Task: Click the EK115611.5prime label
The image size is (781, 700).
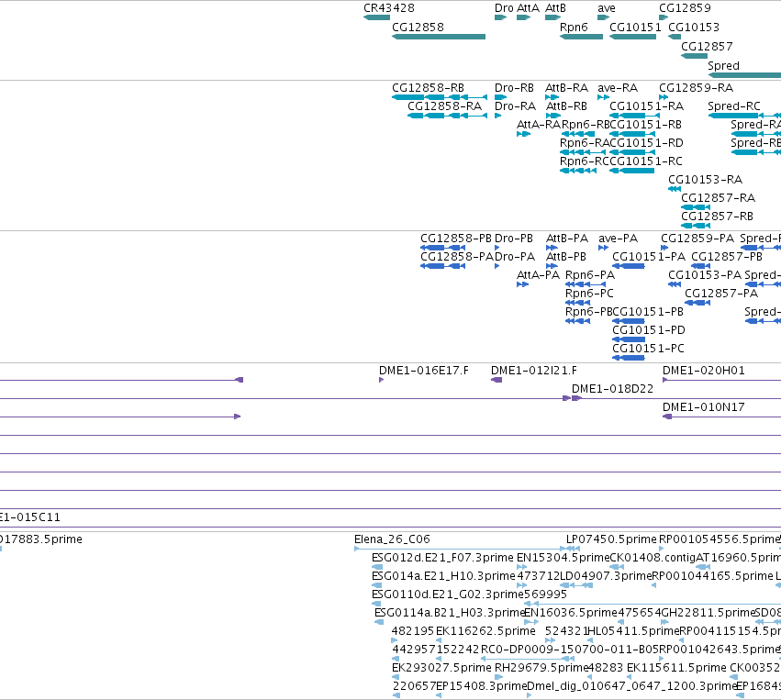Action: click(x=676, y=668)
